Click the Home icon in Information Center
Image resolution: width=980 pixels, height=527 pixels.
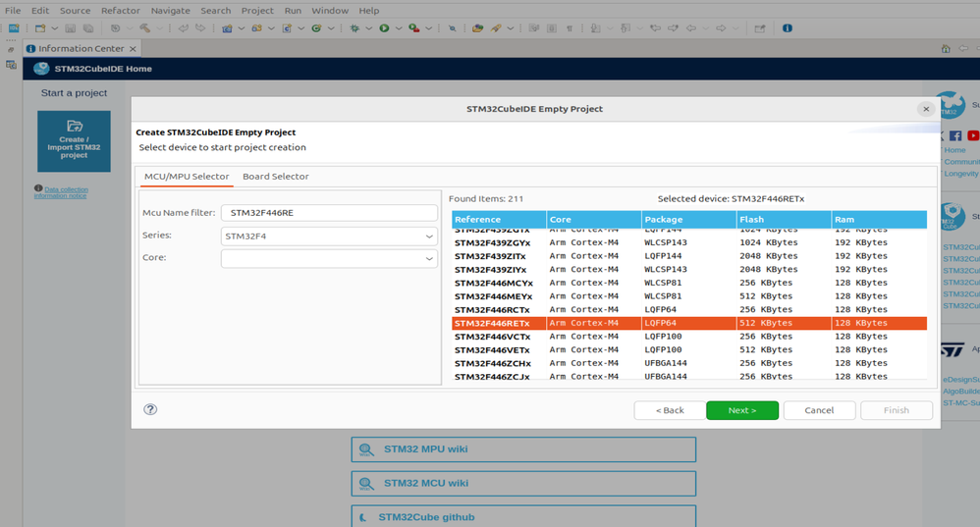(x=946, y=49)
